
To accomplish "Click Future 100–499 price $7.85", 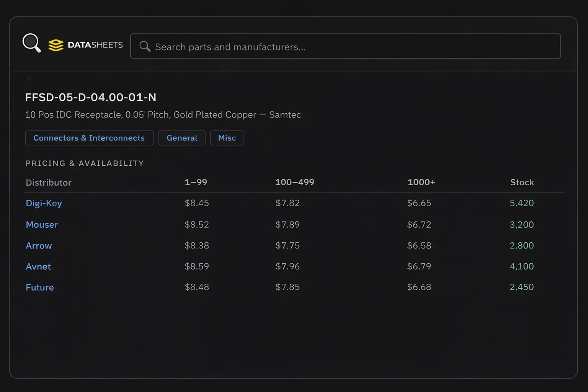I will pos(287,287).
